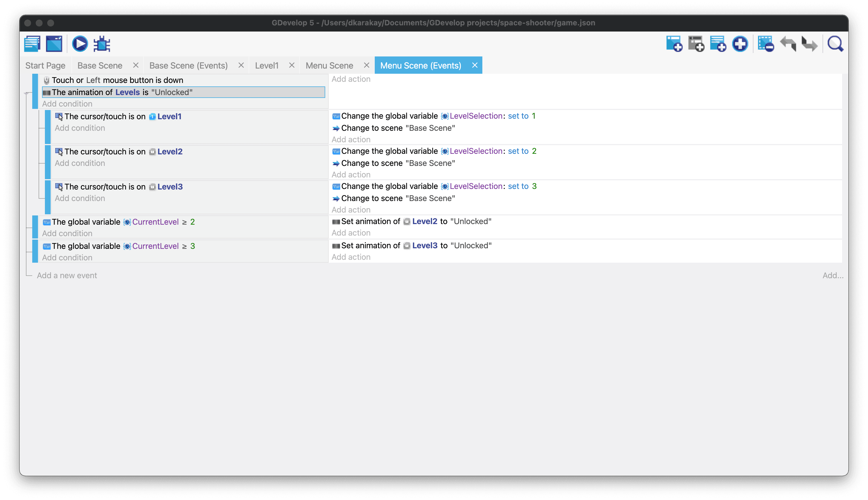Open the project manager icon
The width and height of the screenshot is (868, 500).
[x=32, y=44]
